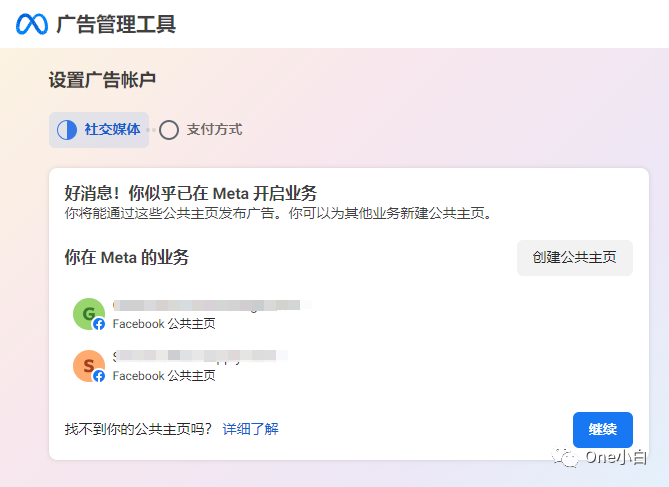
Task: Open the 社交媒体 step tab
Action: pyautogui.click(x=99, y=130)
